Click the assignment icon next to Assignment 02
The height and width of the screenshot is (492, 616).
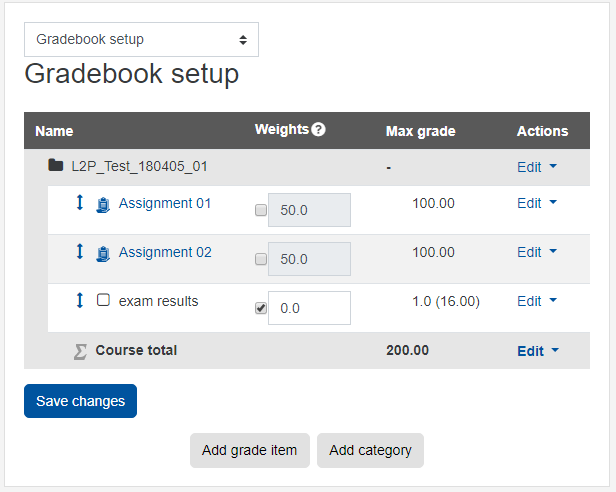[103, 254]
